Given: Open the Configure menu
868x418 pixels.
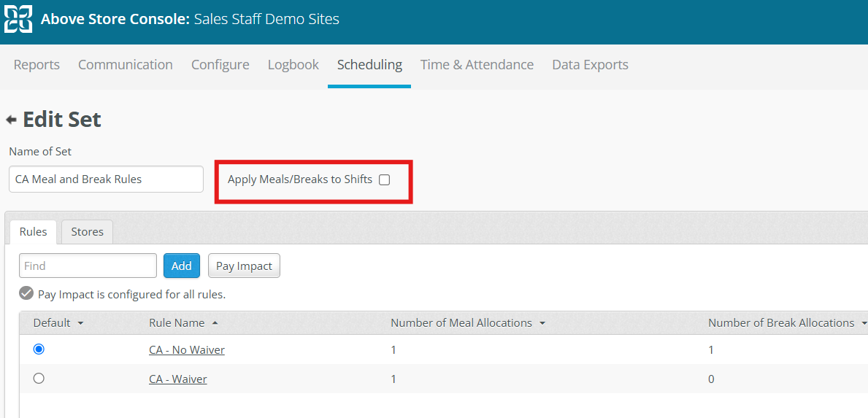Looking at the screenshot, I should pos(220,65).
